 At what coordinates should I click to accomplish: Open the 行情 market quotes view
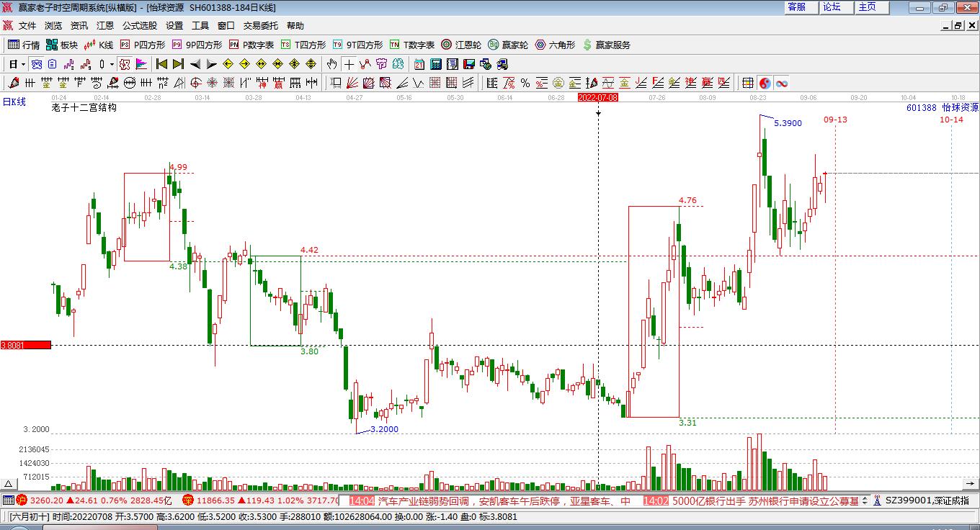click(x=24, y=45)
